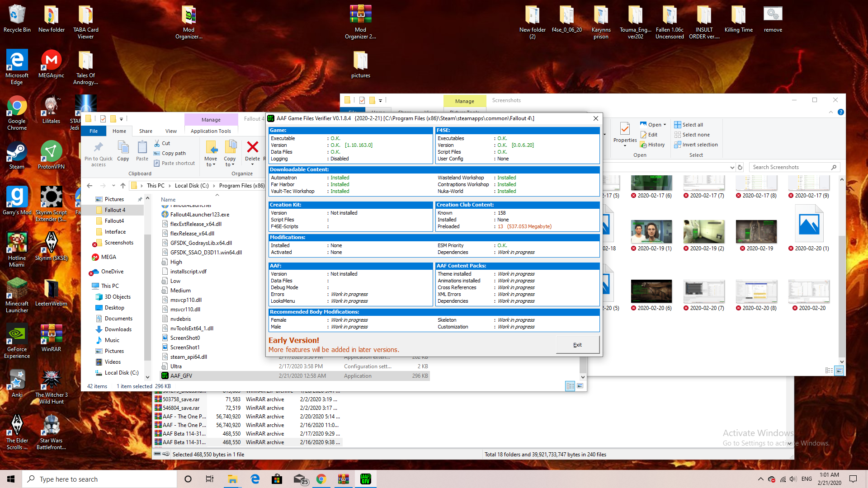868x488 pixels.
Task: Click the Up arrow in Fallout 4 explorer
Action: coord(123,186)
